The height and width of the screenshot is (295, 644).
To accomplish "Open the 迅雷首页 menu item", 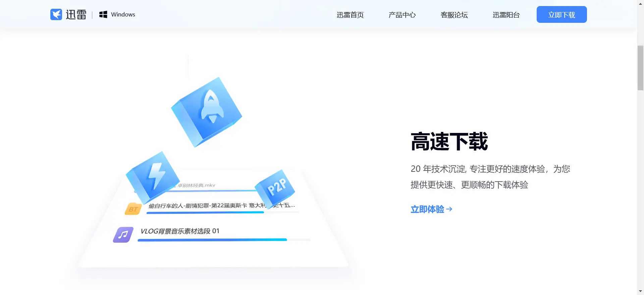I will click(350, 15).
